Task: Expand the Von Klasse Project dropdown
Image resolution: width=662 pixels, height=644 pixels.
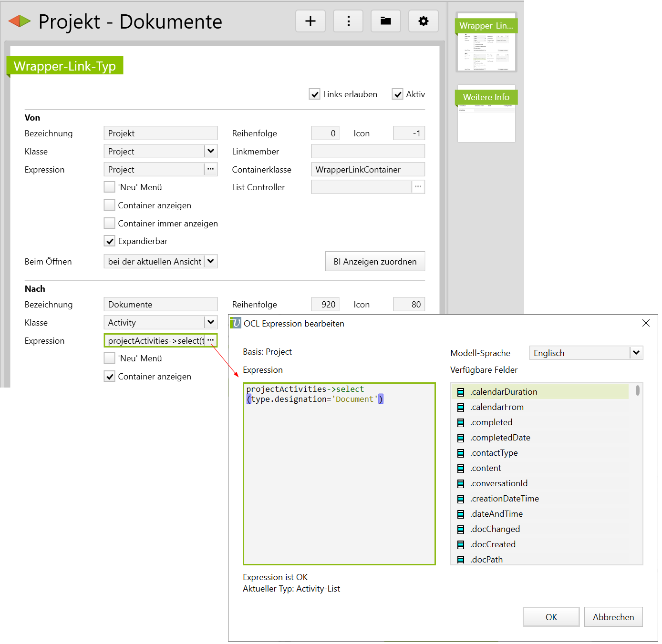Action: tap(211, 151)
